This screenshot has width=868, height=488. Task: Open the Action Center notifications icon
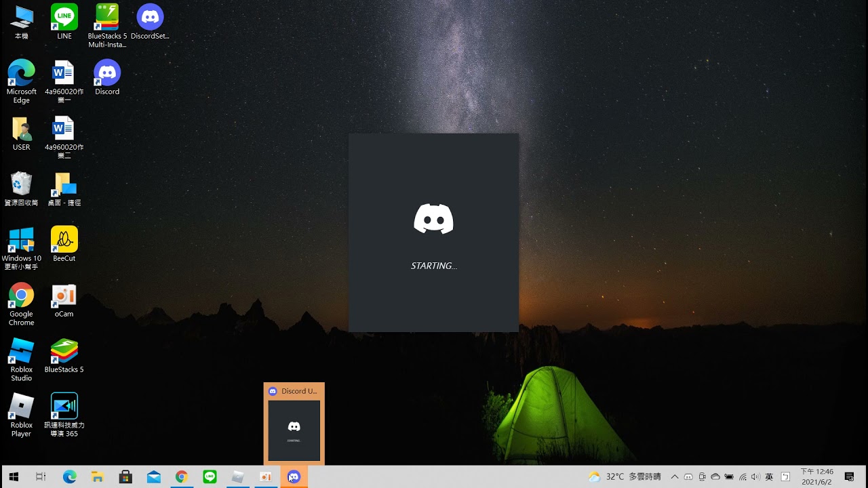pos(849,477)
